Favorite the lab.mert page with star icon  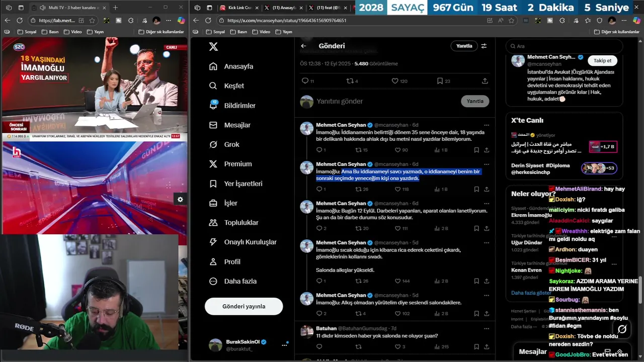pyautogui.click(x=92, y=21)
